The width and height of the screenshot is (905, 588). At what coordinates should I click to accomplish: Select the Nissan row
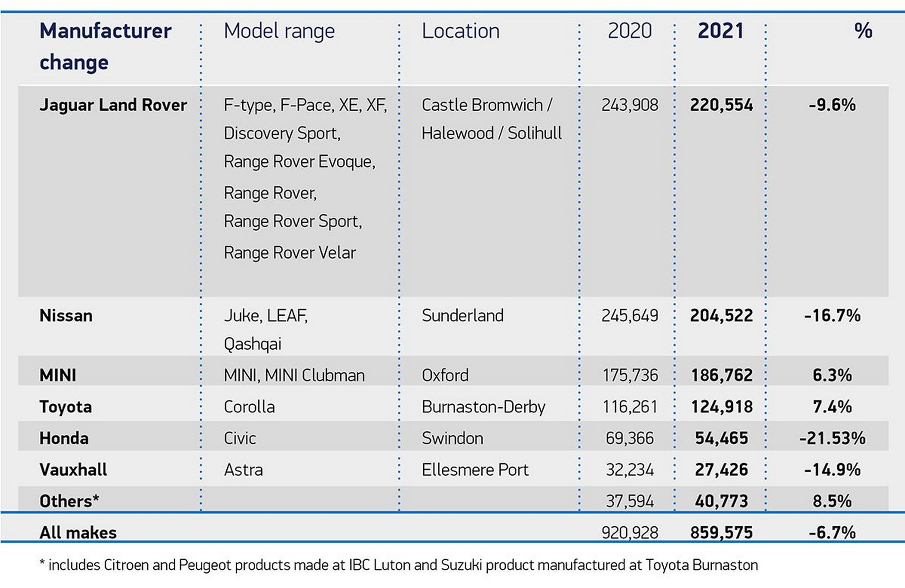coord(66,316)
